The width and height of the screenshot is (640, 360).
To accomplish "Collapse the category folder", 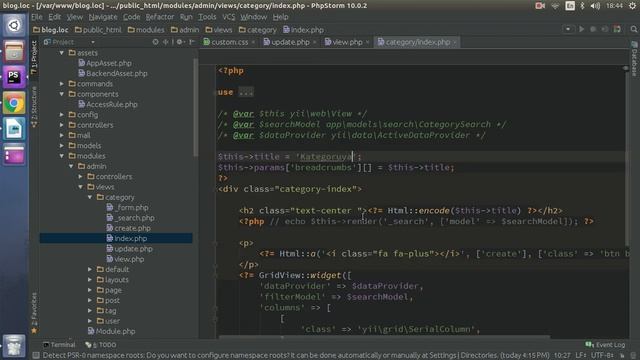I will coord(90,197).
